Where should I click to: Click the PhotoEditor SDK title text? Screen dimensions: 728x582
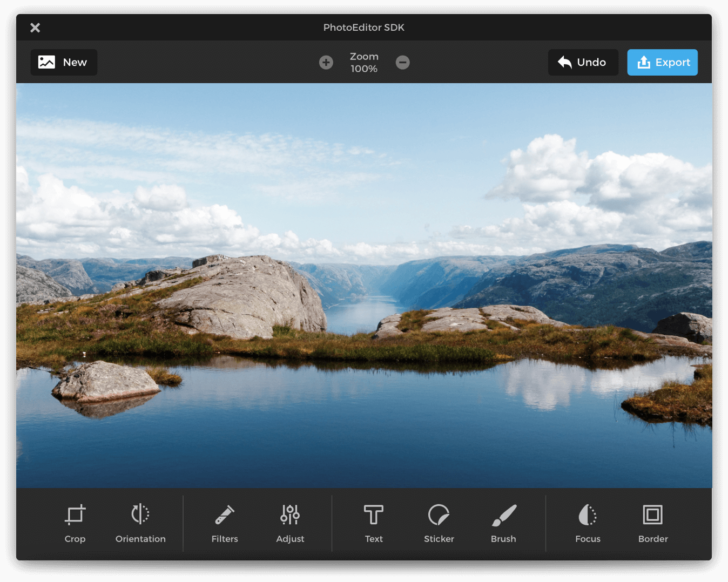(364, 28)
